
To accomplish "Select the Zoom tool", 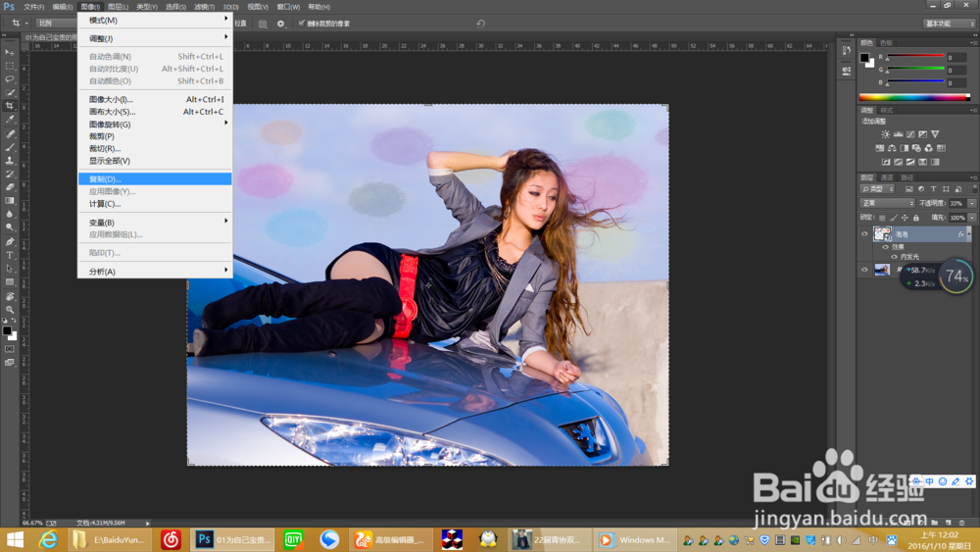I will click(10, 310).
